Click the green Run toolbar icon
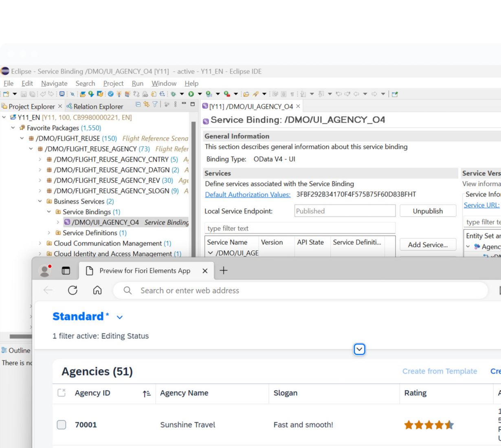Screen dimensions: 501x448 (x=191, y=94)
